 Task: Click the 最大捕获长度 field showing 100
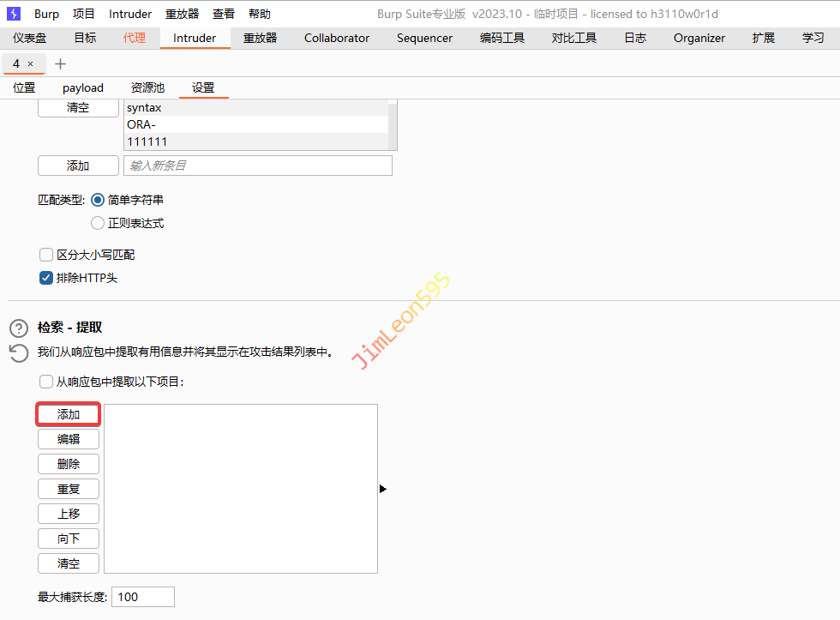pos(143,597)
